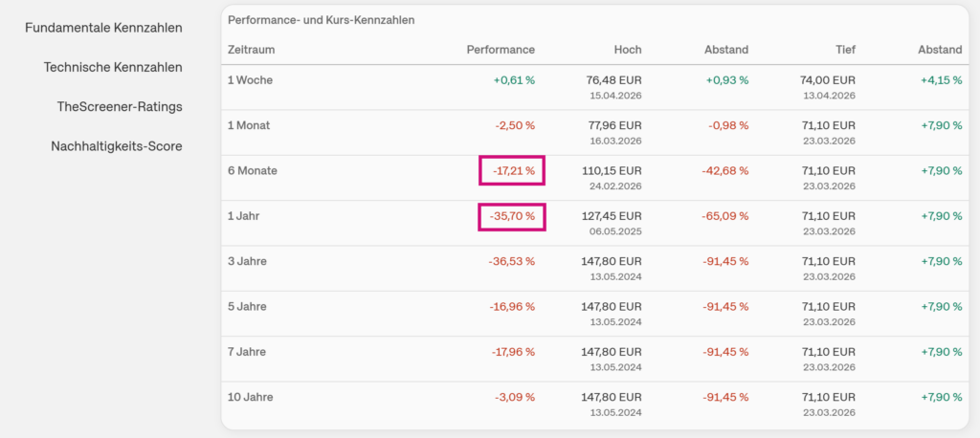Screen dimensions: 980x438
Task: Click the 76,48 EUR weekly high value
Action: (x=612, y=80)
